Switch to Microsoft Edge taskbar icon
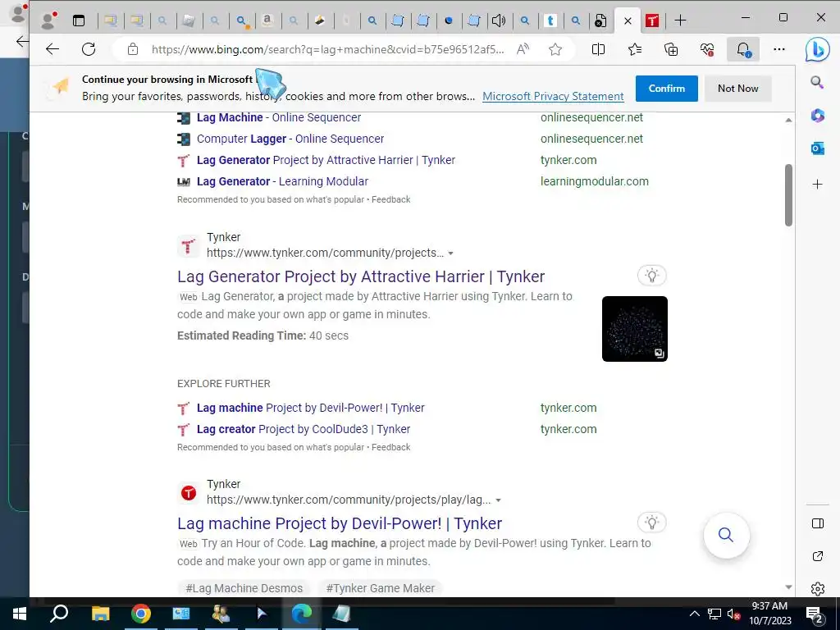Image resolution: width=840 pixels, height=630 pixels. [302, 614]
